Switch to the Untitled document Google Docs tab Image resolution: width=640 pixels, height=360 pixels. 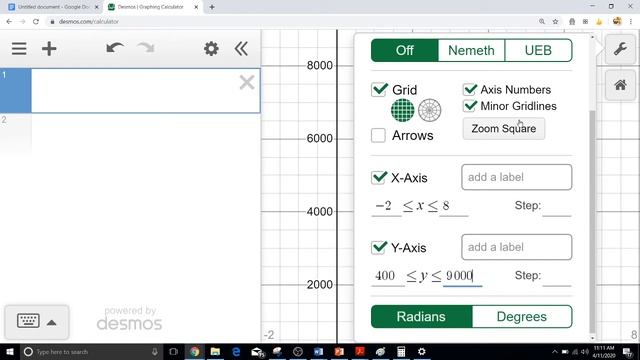(x=53, y=7)
